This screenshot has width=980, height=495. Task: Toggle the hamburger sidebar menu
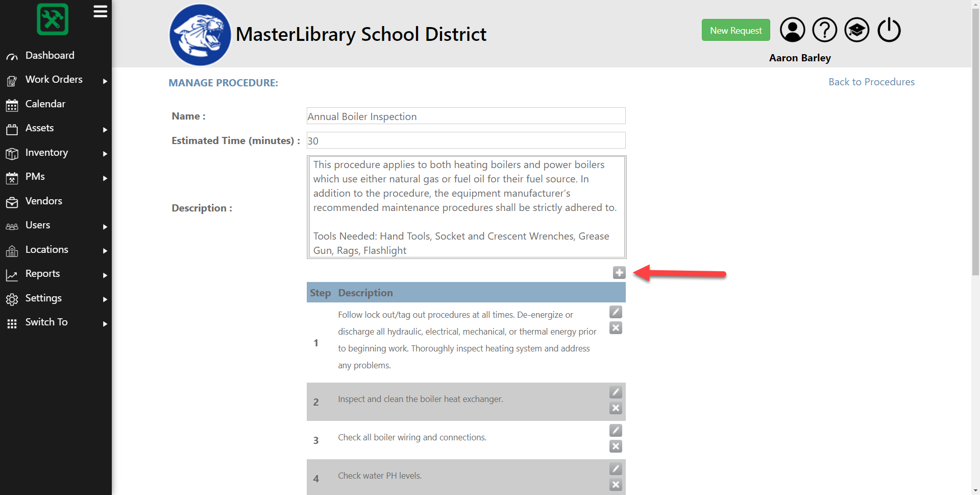pyautogui.click(x=100, y=11)
